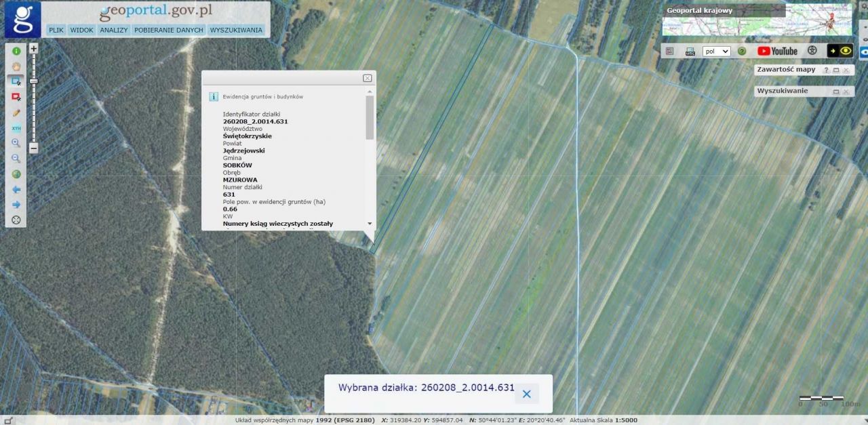Open the WIDOK menu
The width and height of the screenshot is (868, 425).
pos(82,30)
